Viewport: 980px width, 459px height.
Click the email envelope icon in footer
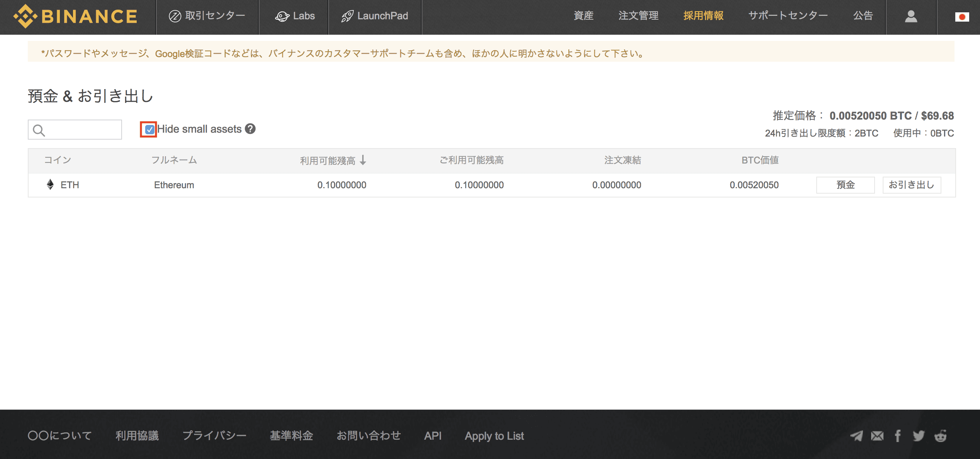click(877, 436)
